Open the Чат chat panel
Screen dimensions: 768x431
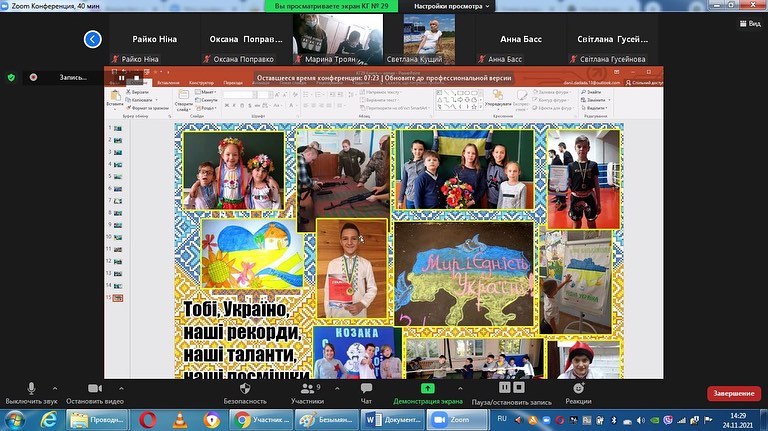(366, 394)
